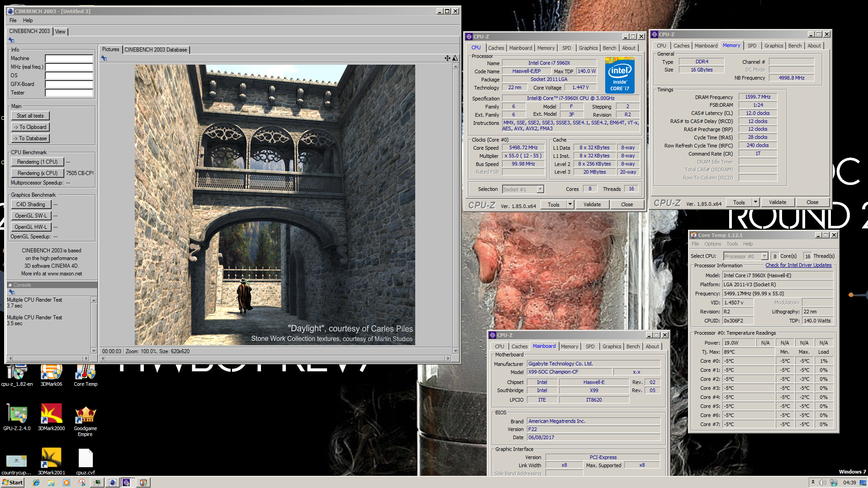Open the network tray icon
The height and width of the screenshot is (488, 868).
coord(833,483)
